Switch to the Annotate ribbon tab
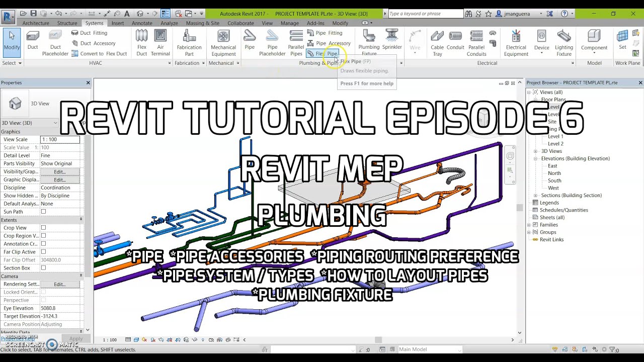Image resolution: width=644 pixels, height=362 pixels. (142, 23)
